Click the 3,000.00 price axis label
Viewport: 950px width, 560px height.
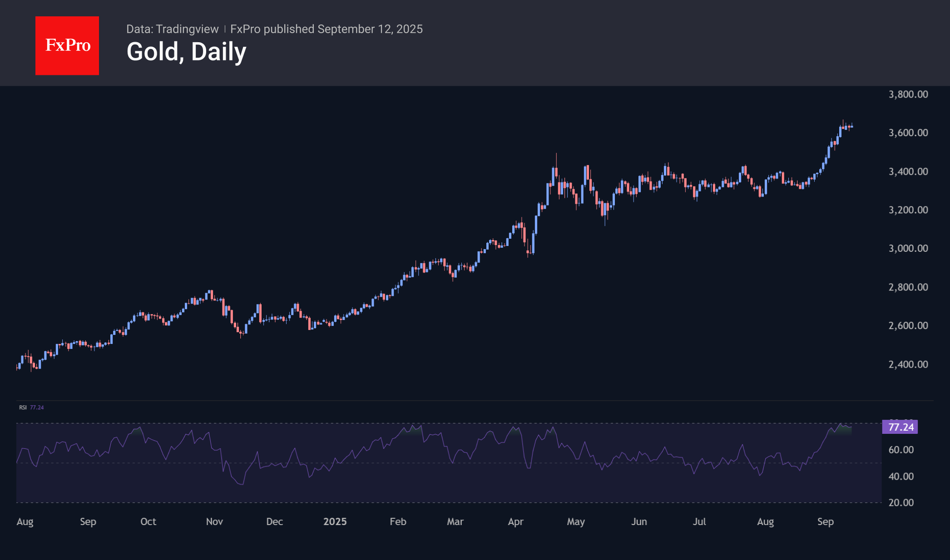point(907,248)
